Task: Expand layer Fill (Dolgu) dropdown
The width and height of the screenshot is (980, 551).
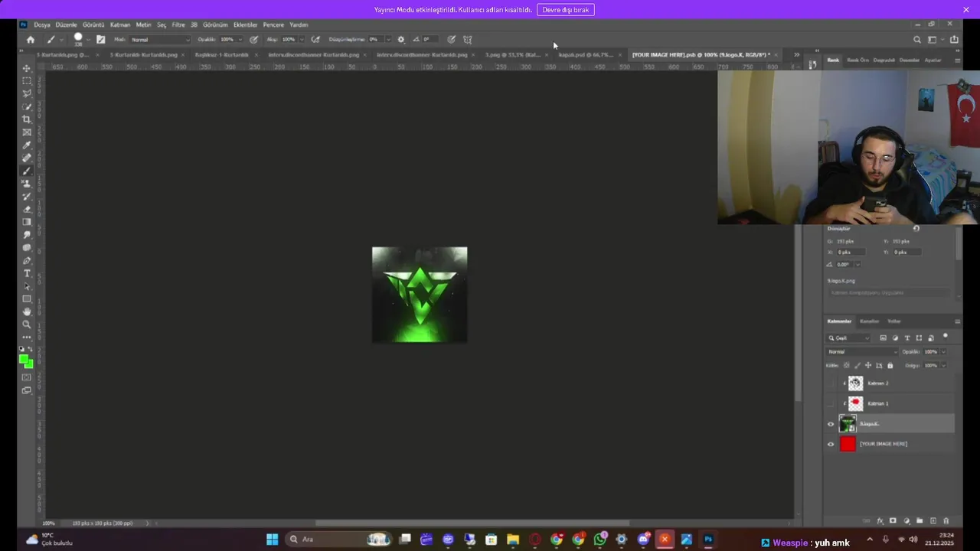Action: pos(943,366)
